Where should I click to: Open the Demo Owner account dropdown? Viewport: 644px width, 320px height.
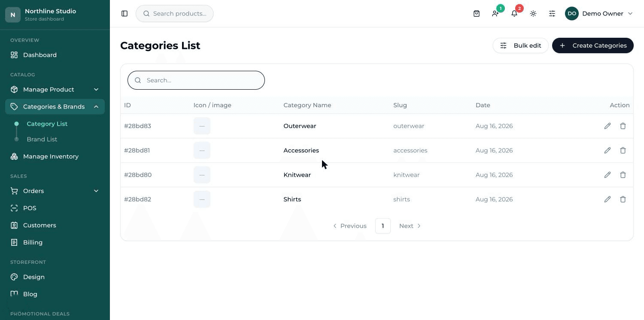[599, 14]
